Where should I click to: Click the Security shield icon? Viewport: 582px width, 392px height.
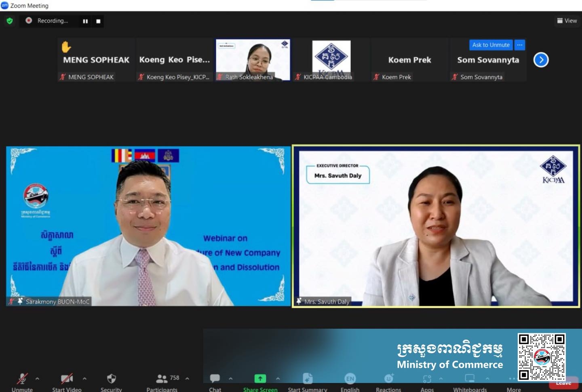pyautogui.click(x=111, y=379)
